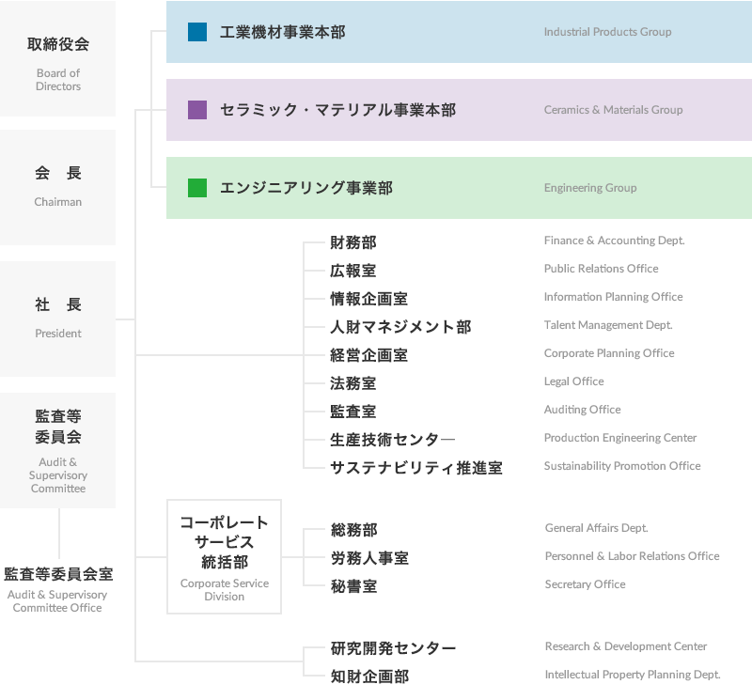Image resolution: width=752 pixels, height=700 pixels.
Task: Click the 知財企画部 entry
Action: point(369,677)
